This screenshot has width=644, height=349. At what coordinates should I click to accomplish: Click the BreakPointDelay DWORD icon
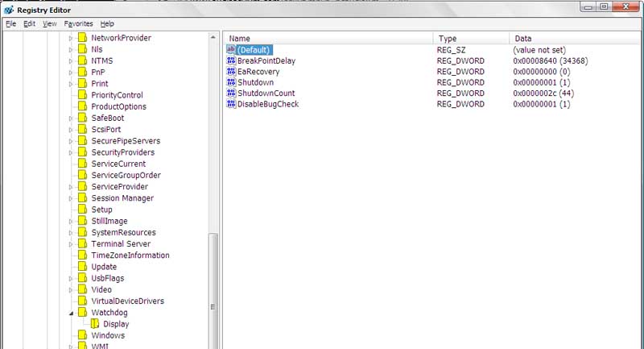[231, 60]
